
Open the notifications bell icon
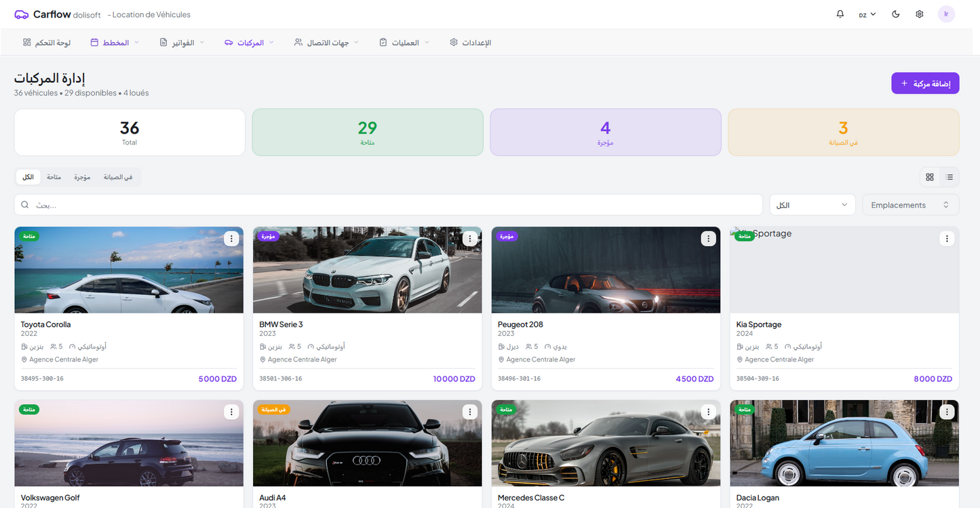pyautogui.click(x=840, y=14)
